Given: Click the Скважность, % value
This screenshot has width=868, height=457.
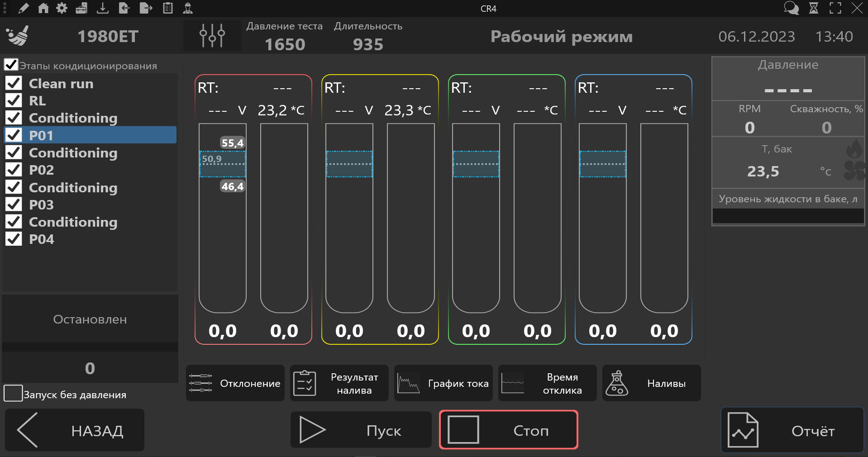Looking at the screenshot, I should tap(827, 128).
